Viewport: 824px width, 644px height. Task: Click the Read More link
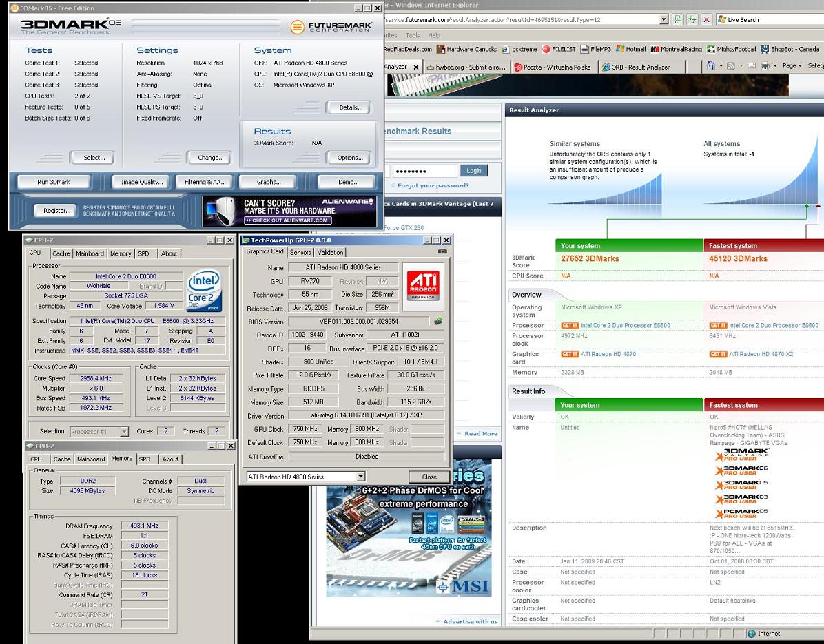[480, 433]
